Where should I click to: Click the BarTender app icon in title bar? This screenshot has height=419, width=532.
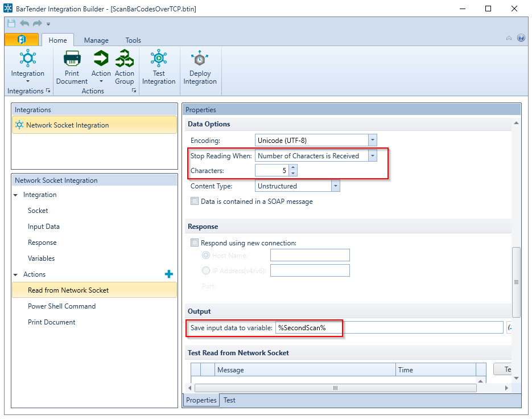8,8
